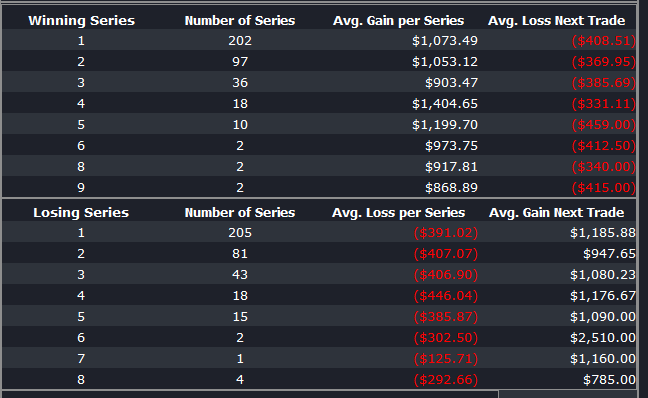Click the ($459.00) loss next trade cell
648x398 pixels.
click(603, 124)
